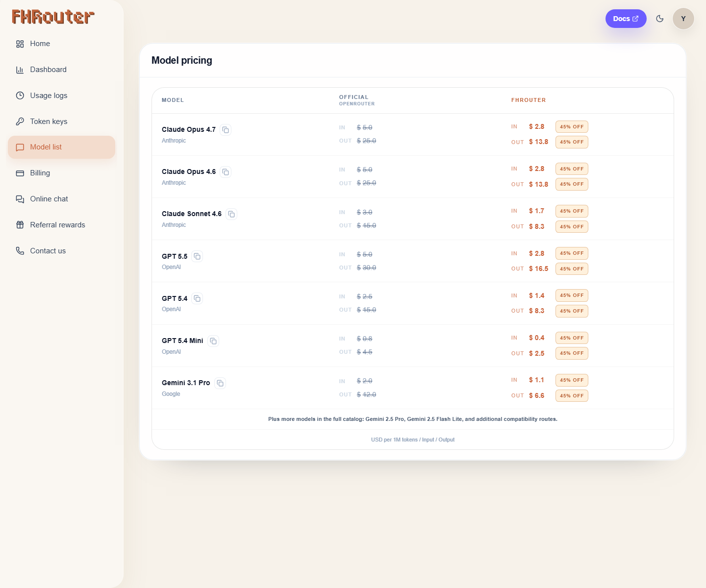The width and height of the screenshot is (706, 588).
Task: Click the FHRouter pixel logo
Action: coord(53,17)
